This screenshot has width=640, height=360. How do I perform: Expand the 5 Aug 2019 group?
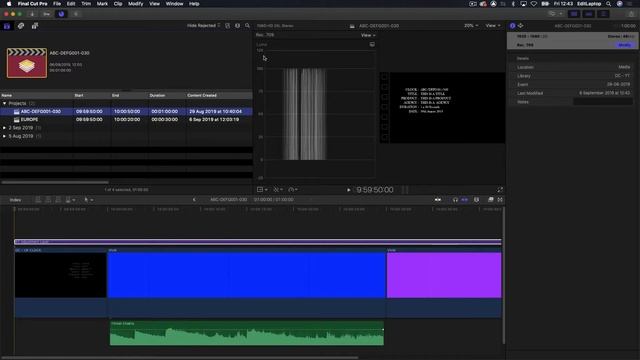pos(4,136)
